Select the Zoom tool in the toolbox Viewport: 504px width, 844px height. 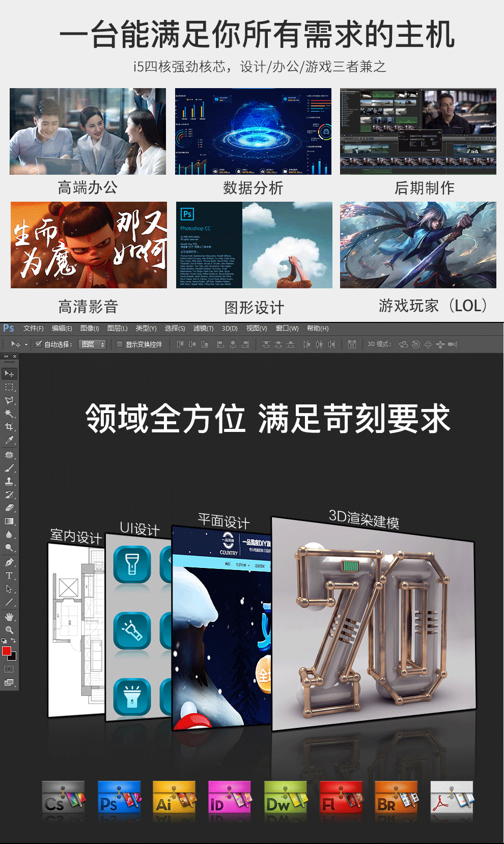(x=9, y=630)
